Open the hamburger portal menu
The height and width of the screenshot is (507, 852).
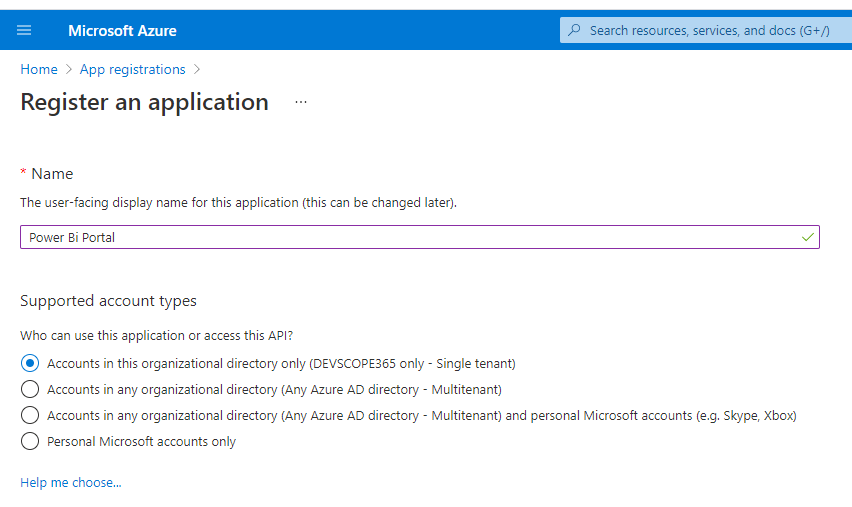tap(24, 30)
